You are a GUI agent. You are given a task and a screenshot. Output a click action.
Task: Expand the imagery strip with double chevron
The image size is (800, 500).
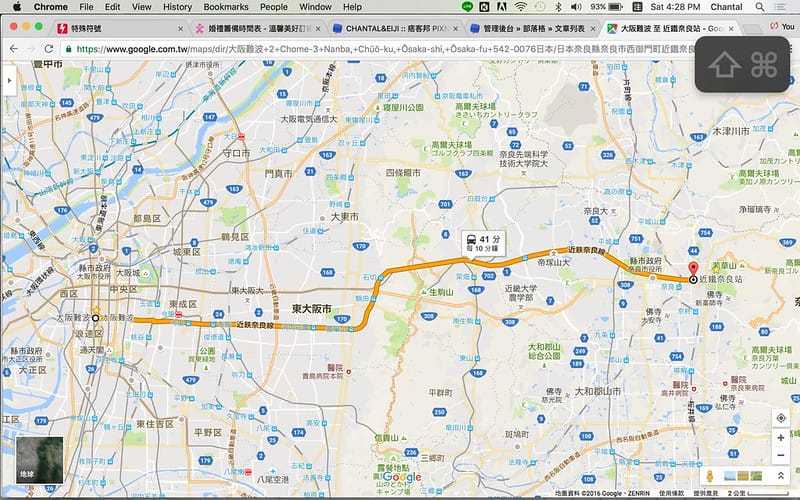click(781, 476)
